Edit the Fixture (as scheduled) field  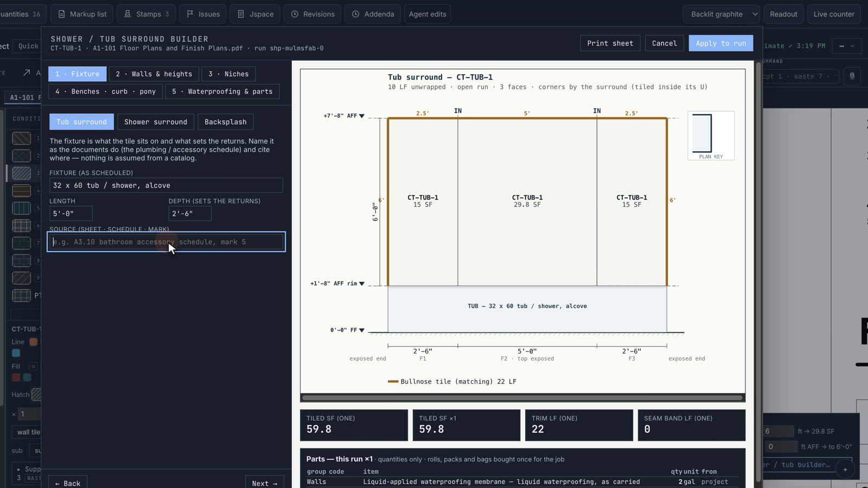coord(166,185)
